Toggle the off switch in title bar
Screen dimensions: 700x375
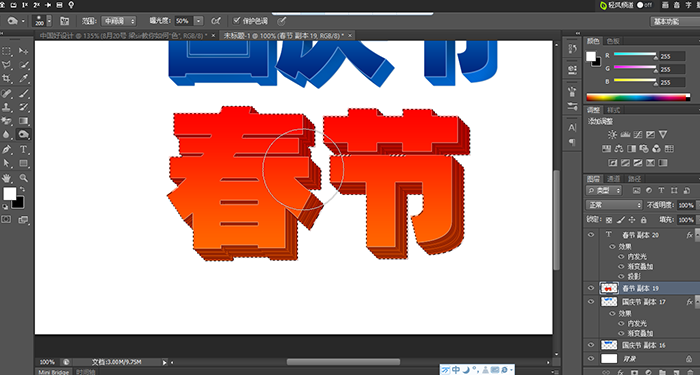click(x=644, y=5)
